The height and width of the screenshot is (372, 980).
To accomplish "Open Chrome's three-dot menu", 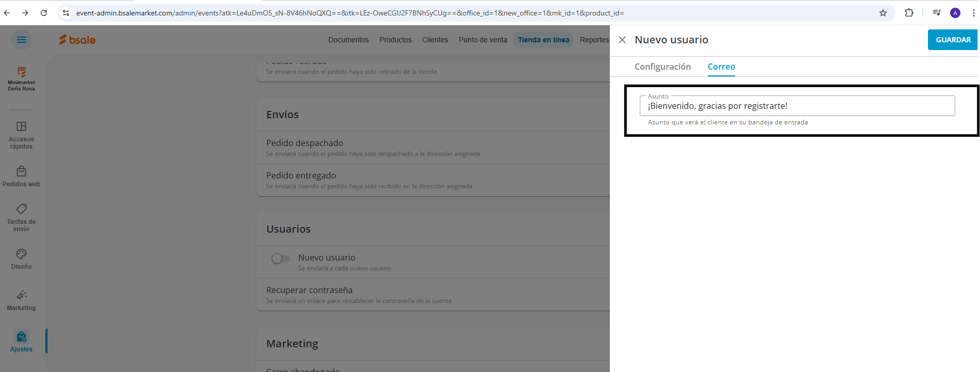I will [x=973, y=13].
